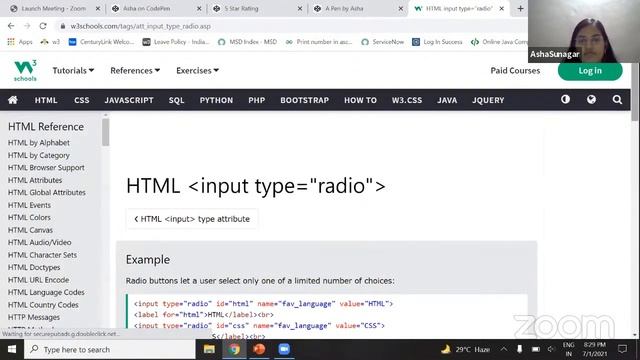Open Print number in asc bookmark
640x360 pixels.
319,42
